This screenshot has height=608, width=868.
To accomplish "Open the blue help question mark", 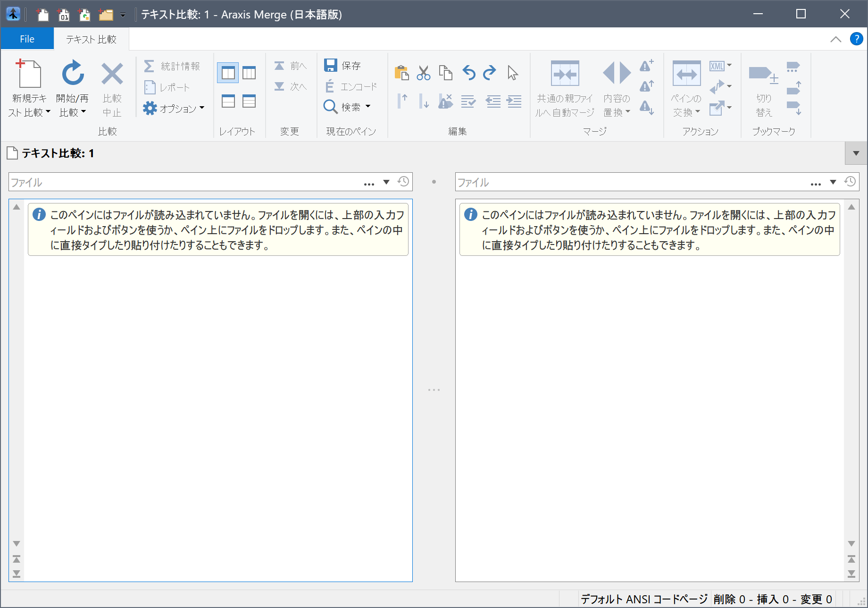I will point(856,39).
